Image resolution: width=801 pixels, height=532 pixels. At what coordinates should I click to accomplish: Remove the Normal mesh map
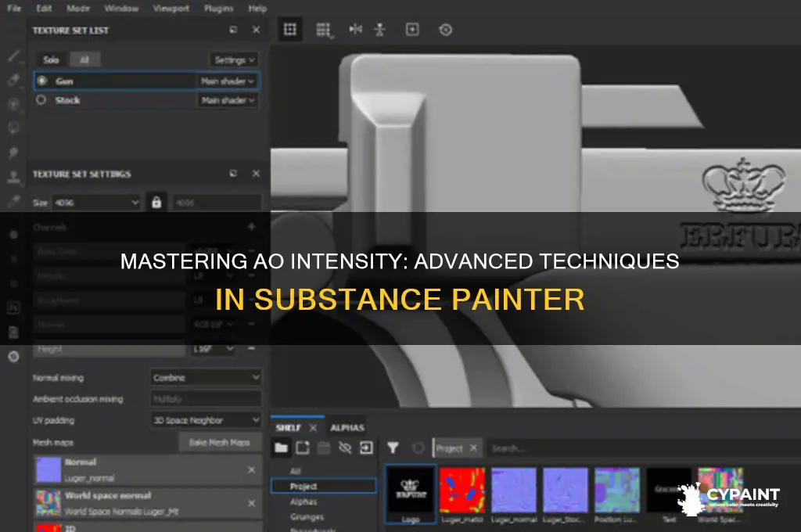(251, 469)
